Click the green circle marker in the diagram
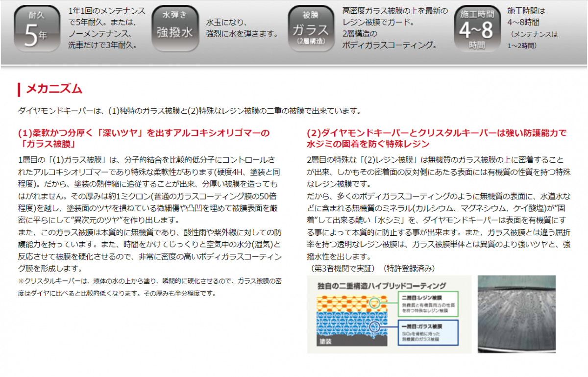This screenshot has width=588, height=377. pyautogui.click(x=375, y=303)
